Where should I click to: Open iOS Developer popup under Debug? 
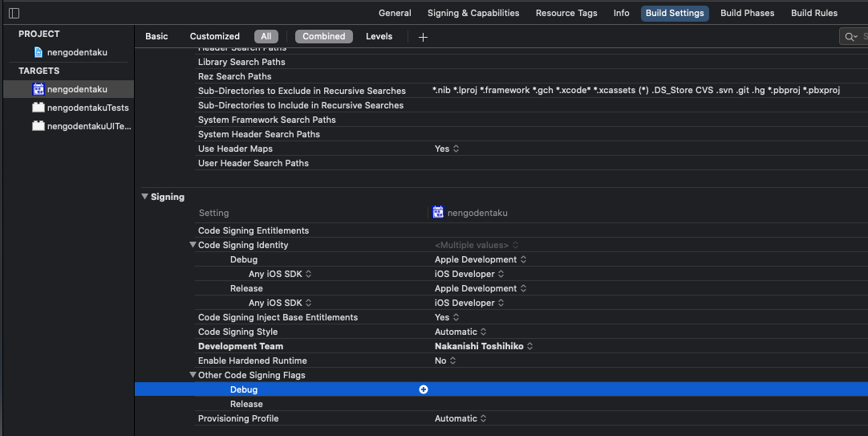point(469,274)
